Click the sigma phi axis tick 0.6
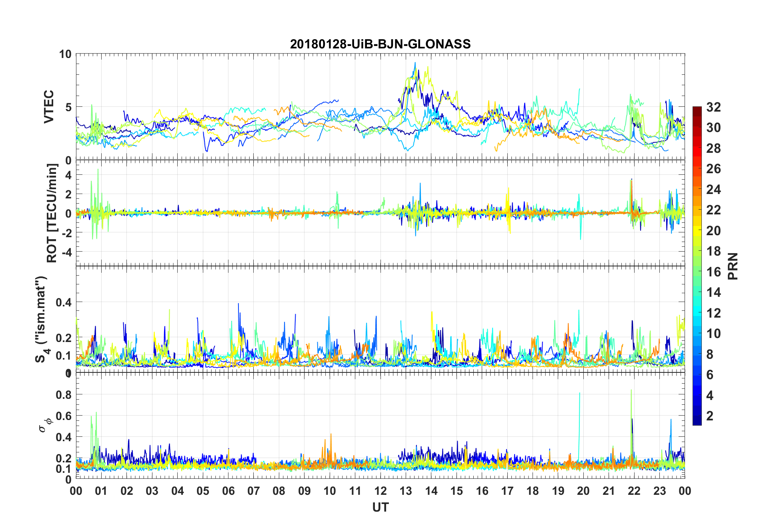761x532 pixels. (64, 416)
